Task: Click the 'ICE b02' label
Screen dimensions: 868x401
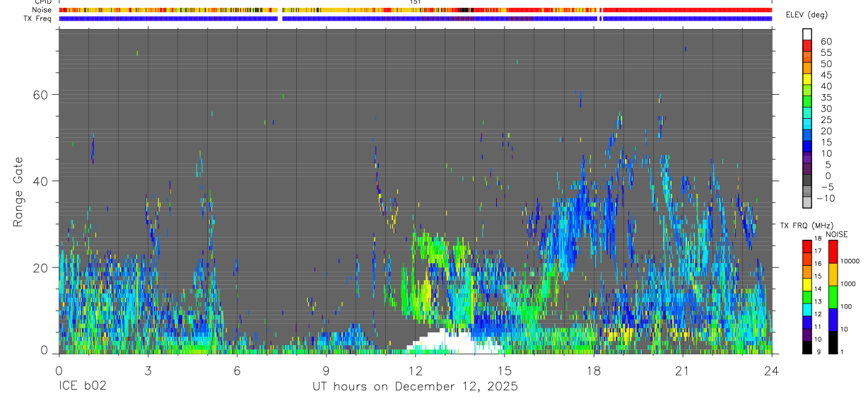Action: click(83, 387)
